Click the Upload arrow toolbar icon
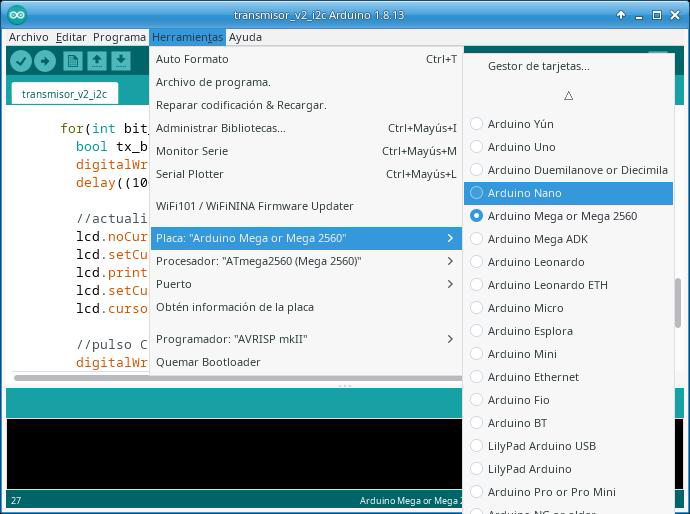The height and width of the screenshot is (514, 690). pos(45,61)
